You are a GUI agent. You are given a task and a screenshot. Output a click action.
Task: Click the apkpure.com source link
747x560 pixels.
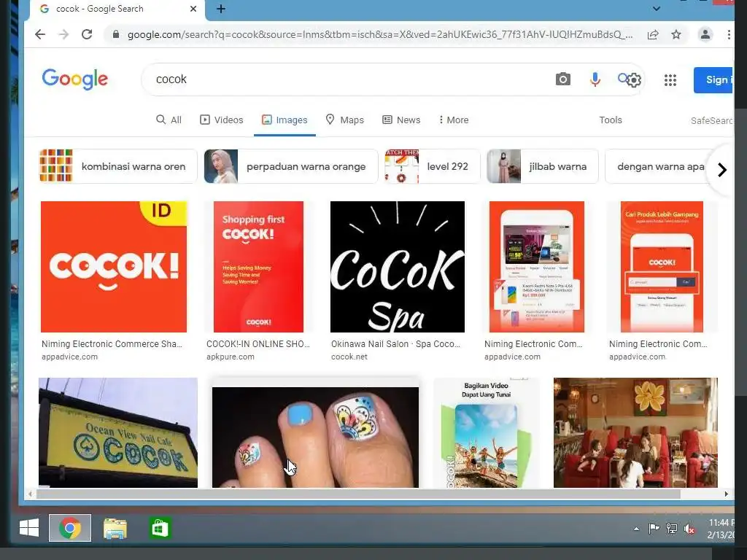tap(230, 357)
